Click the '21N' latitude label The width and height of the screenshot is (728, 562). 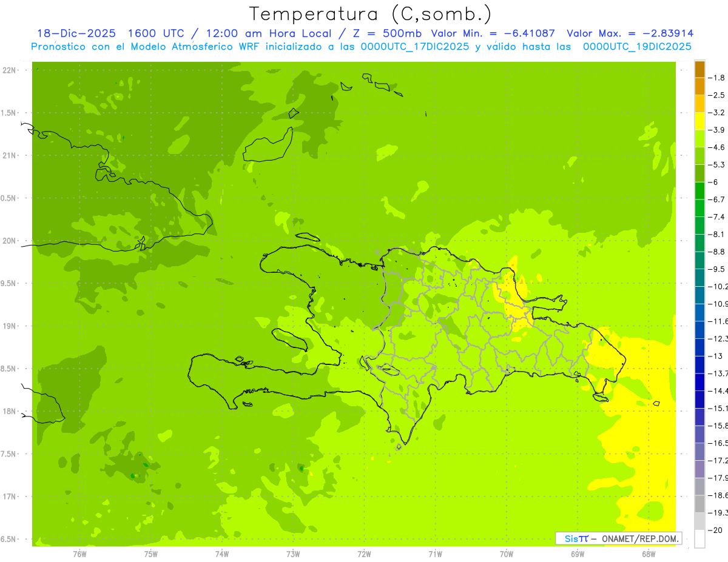click(x=10, y=155)
